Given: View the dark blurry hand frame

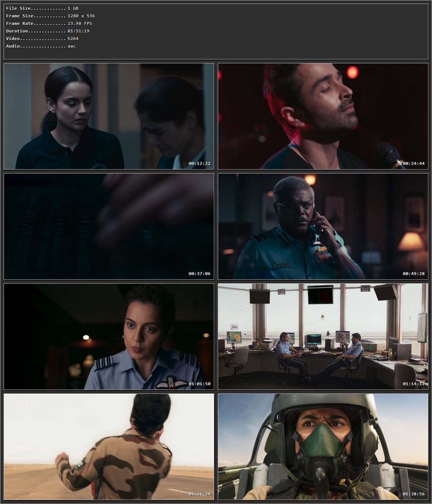Looking at the screenshot, I should coord(108,223).
